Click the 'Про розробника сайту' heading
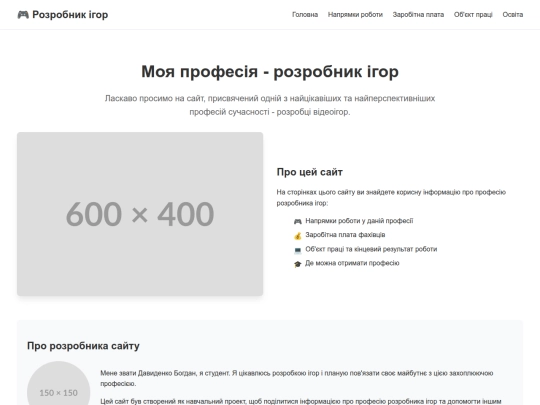The width and height of the screenshot is (540, 405). (x=83, y=346)
